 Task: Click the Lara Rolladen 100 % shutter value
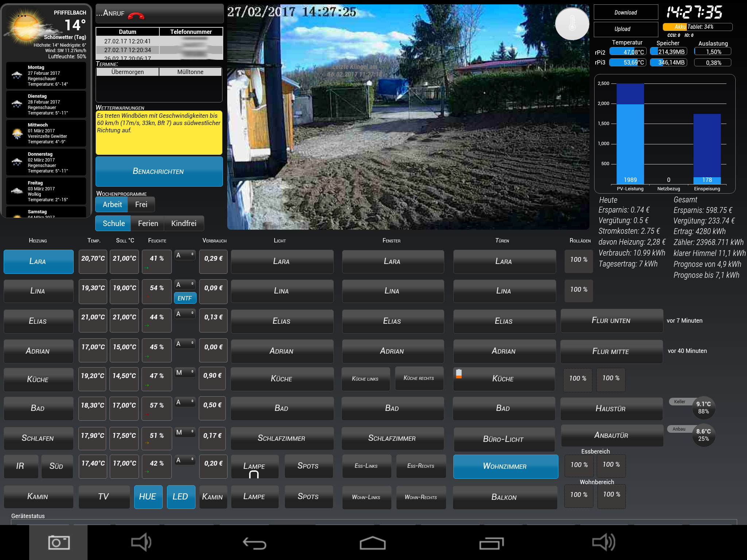tap(578, 260)
